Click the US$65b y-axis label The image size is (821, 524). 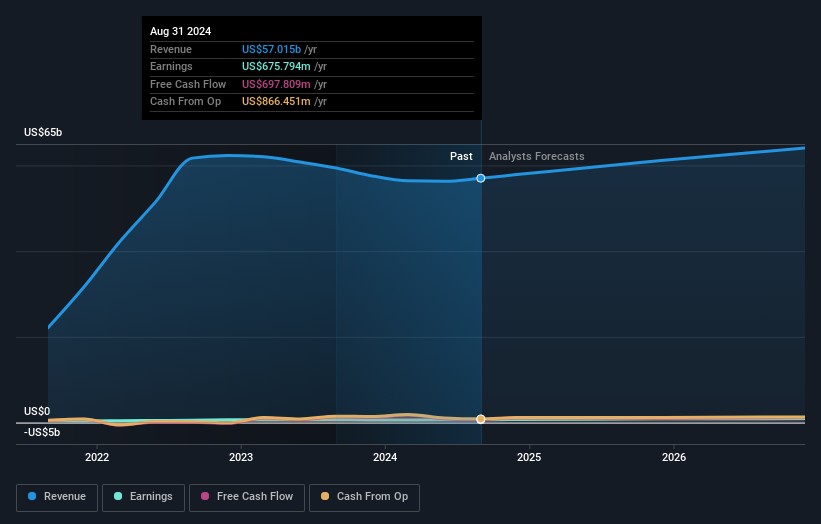click(x=43, y=132)
